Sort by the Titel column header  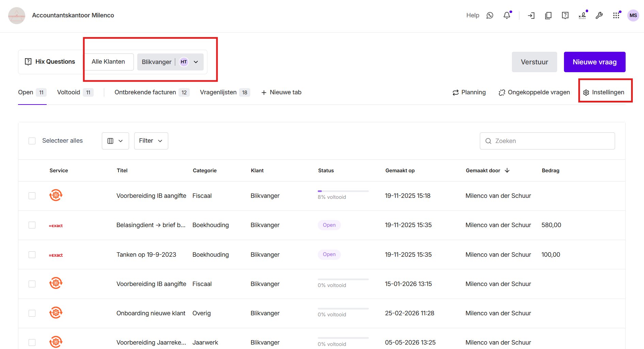click(x=122, y=170)
